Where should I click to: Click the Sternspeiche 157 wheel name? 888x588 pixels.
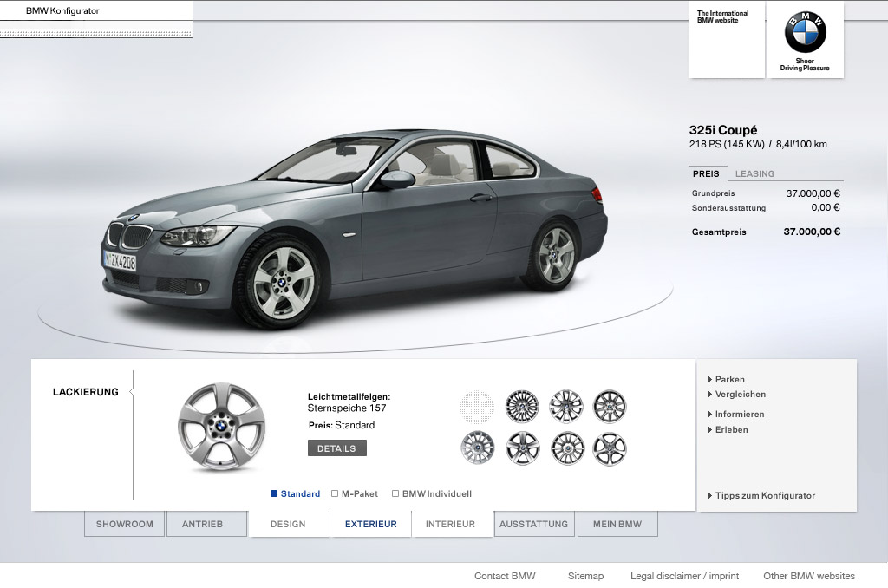point(347,408)
